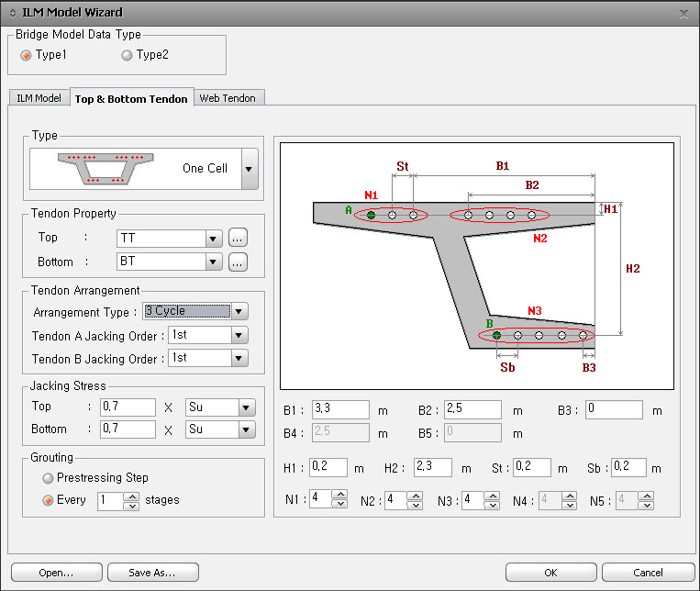Click the browse button next to Bottom tendon
Screen dimensions: 700x591
click(x=239, y=262)
